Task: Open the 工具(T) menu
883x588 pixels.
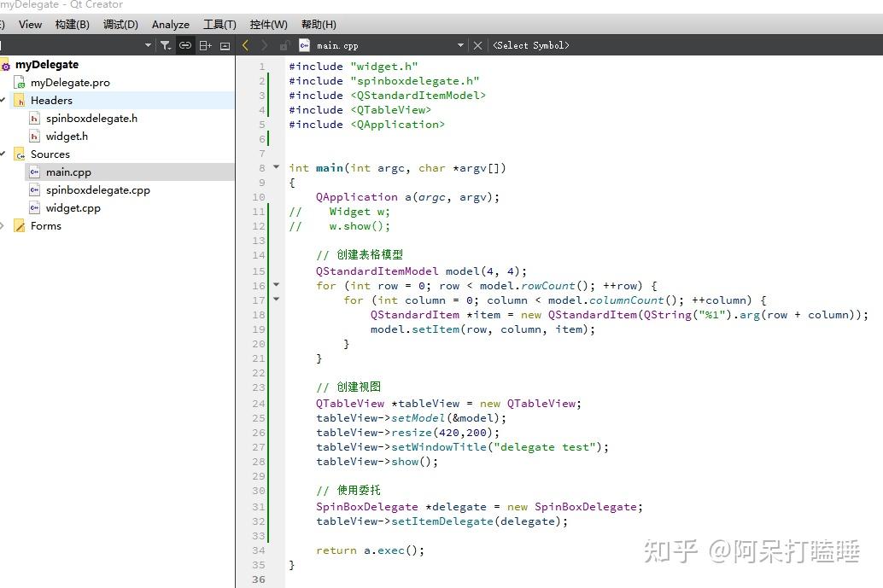Action: tap(219, 24)
